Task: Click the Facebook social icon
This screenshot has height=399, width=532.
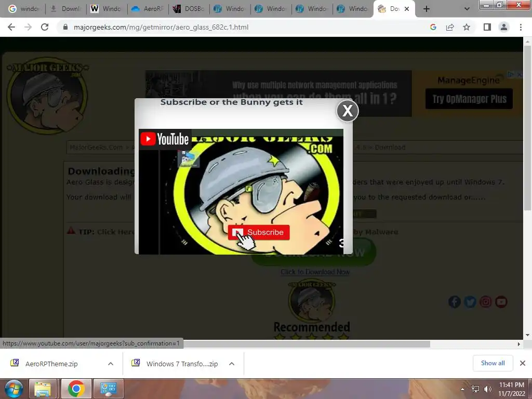Action: point(454,302)
